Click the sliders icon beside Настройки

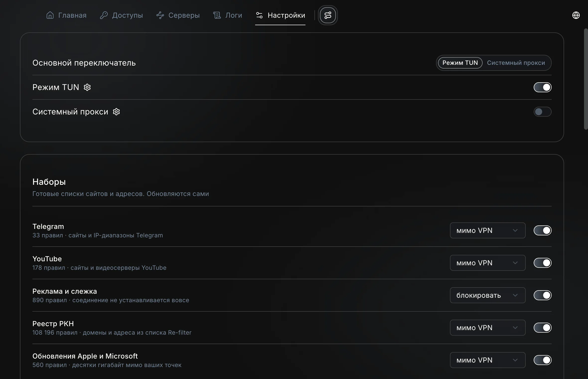(x=259, y=15)
